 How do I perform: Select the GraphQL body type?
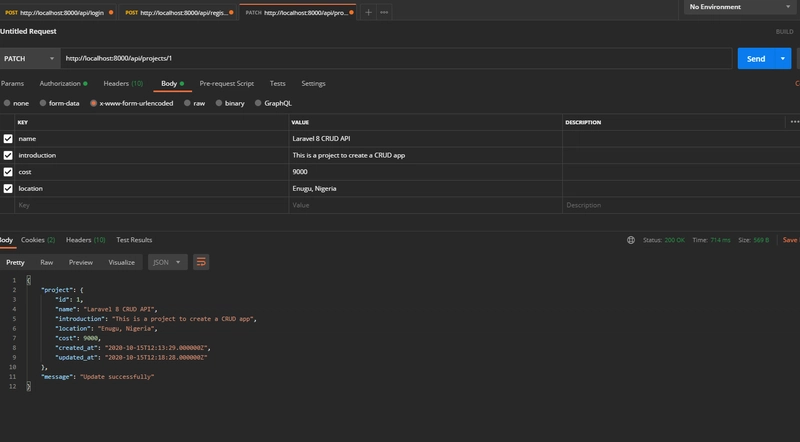(x=273, y=103)
